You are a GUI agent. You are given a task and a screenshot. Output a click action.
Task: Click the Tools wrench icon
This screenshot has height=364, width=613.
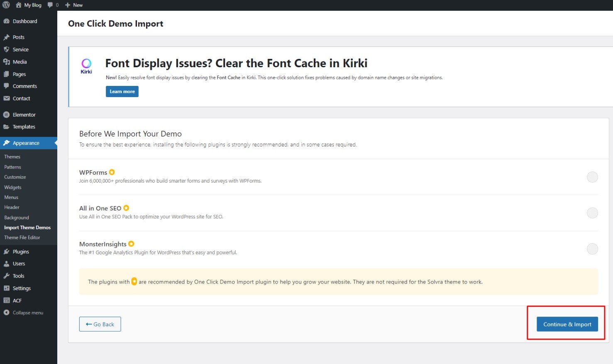[x=6, y=276]
